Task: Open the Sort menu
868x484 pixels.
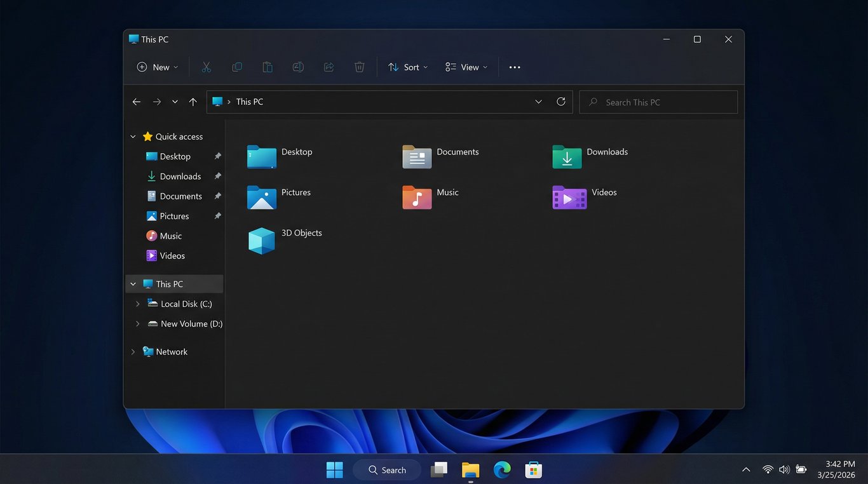Action: (x=407, y=67)
